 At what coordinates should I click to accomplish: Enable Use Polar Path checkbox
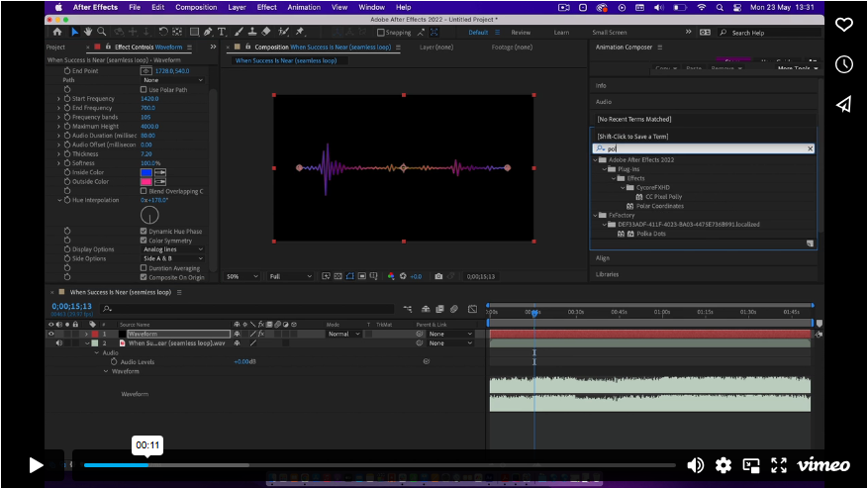click(x=144, y=90)
